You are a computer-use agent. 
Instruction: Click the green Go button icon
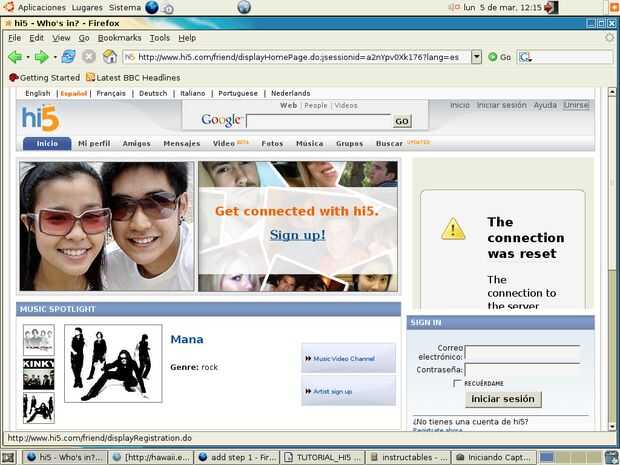[x=493, y=57]
